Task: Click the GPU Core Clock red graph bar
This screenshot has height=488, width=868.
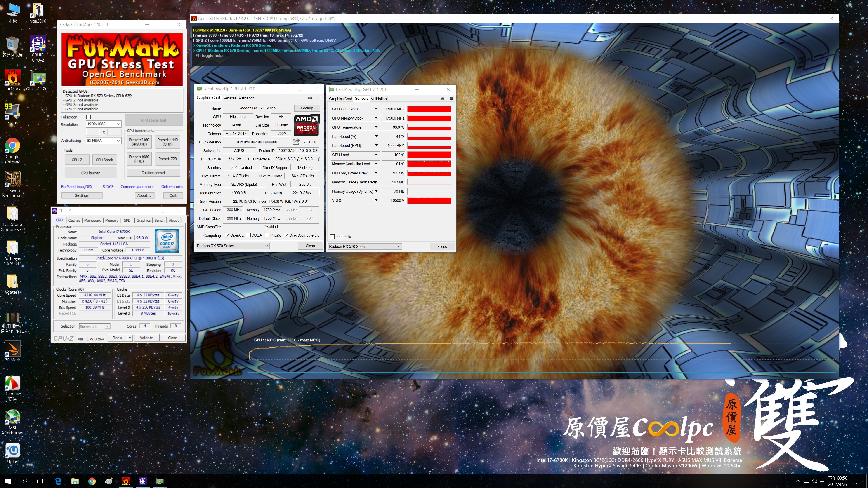Action: click(x=429, y=109)
